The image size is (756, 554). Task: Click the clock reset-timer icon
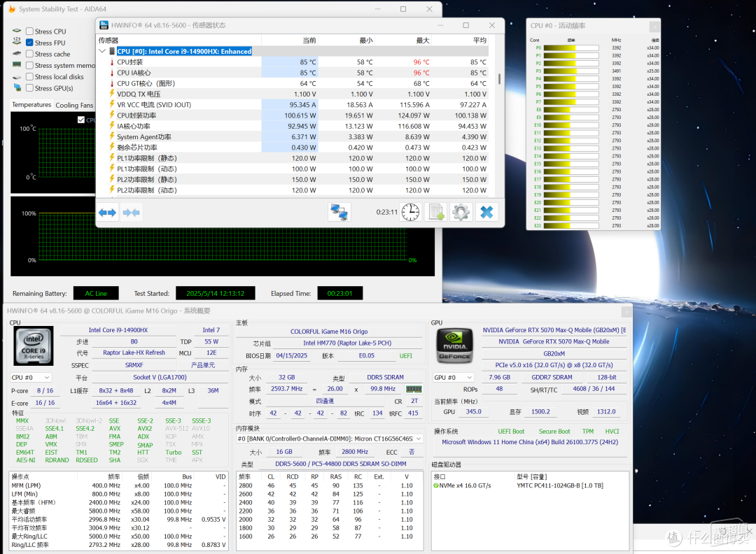tap(410, 212)
